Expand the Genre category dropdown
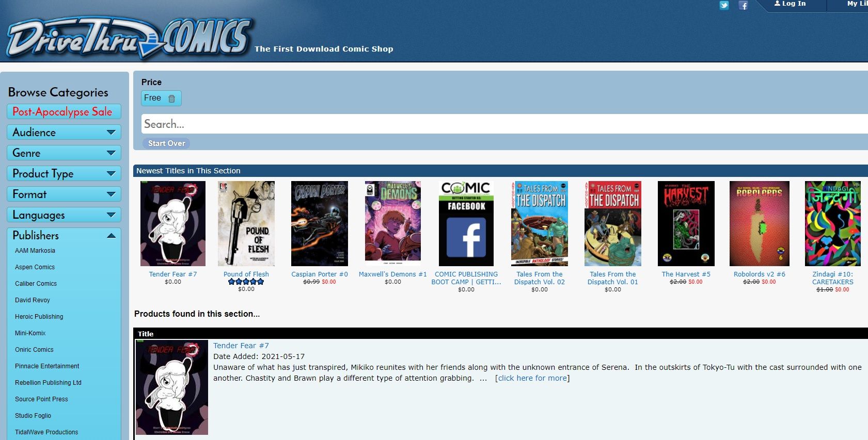The height and width of the screenshot is (440, 868). (x=64, y=153)
